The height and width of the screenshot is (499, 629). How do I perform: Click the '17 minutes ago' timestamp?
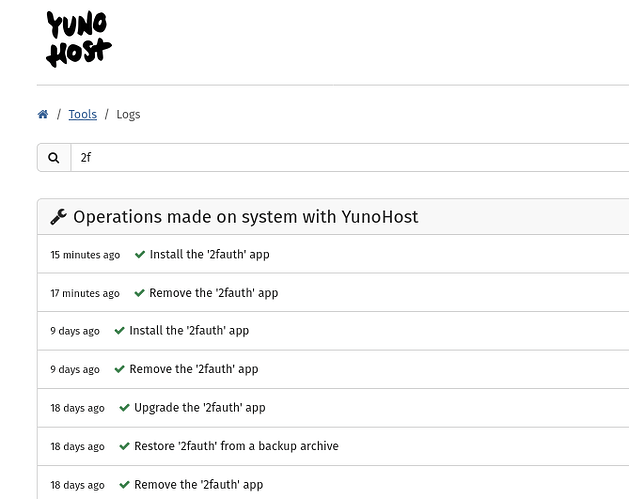[x=85, y=293]
